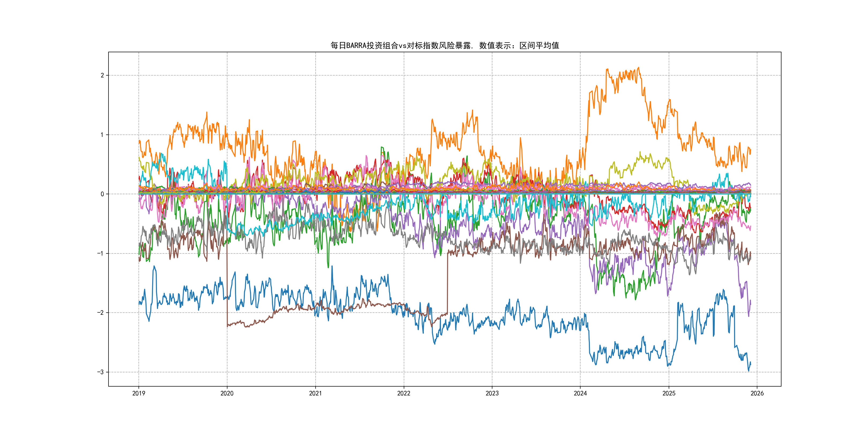The height and width of the screenshot is (434, 868).
Task: Click the brown vertical jump in mid-2022
Action: pos(447,283)
